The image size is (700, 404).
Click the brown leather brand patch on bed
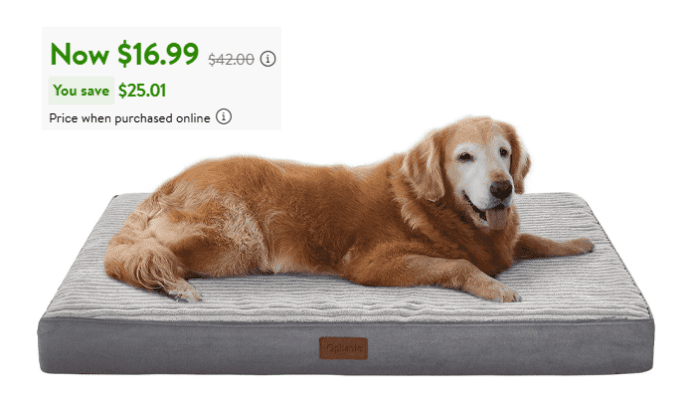click(343, 348)
